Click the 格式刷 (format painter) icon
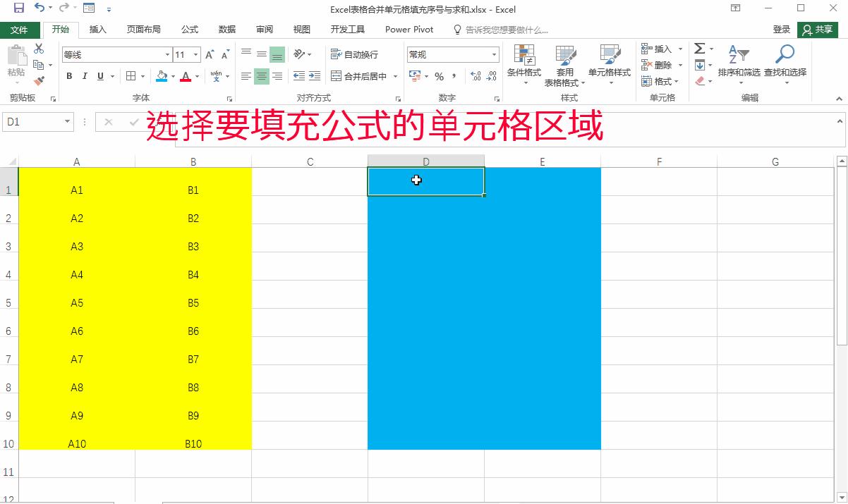This screenshot has height=504, width=848. (x=40, y=80)
